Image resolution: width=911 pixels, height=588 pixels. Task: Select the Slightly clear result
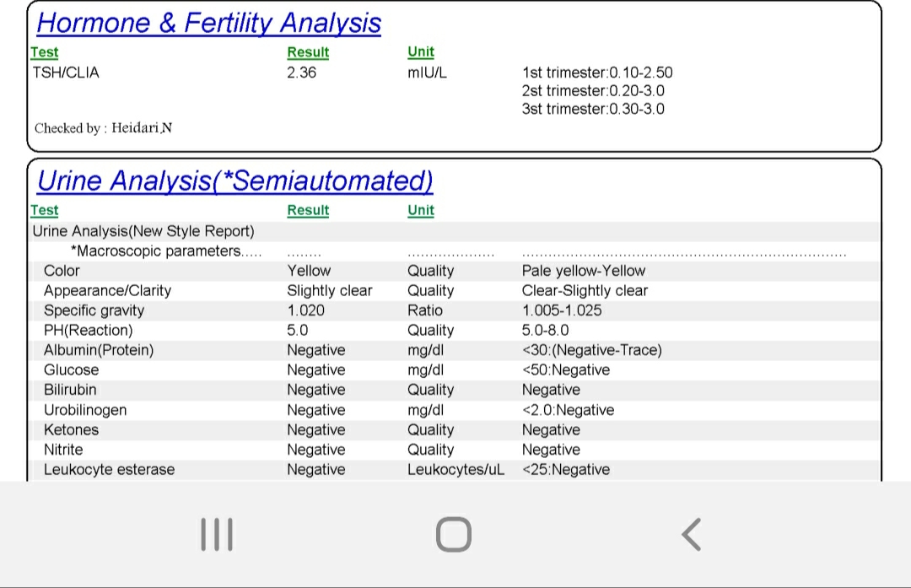[x=330, y=290]
